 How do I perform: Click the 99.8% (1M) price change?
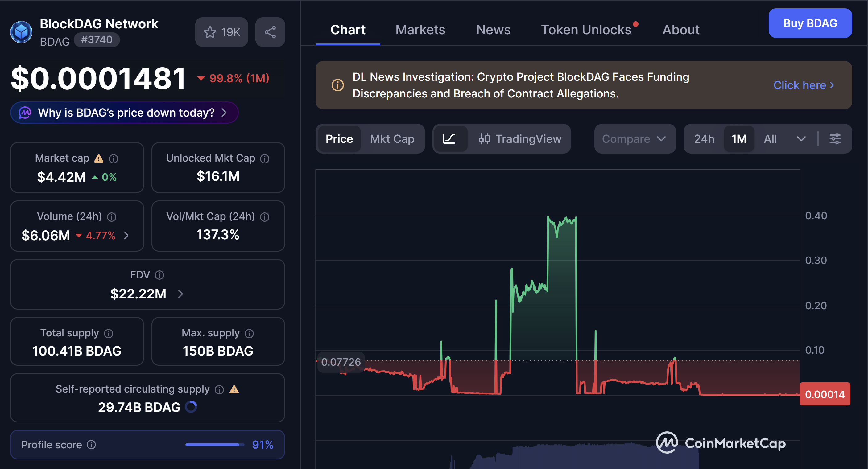[x=234, y=79]
